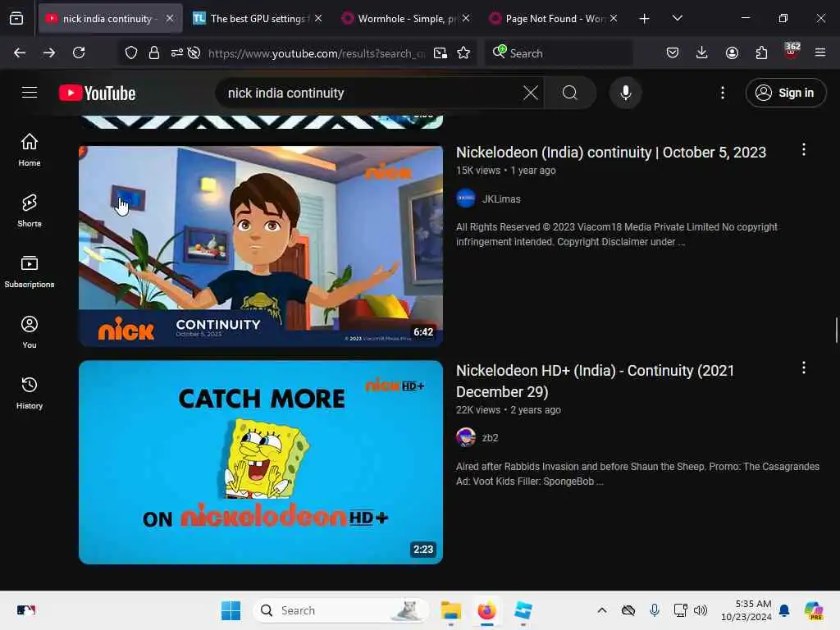Submit search using the magnifier button
The height and width of the screenshot is (630, 840).
[x=570, y=93]
